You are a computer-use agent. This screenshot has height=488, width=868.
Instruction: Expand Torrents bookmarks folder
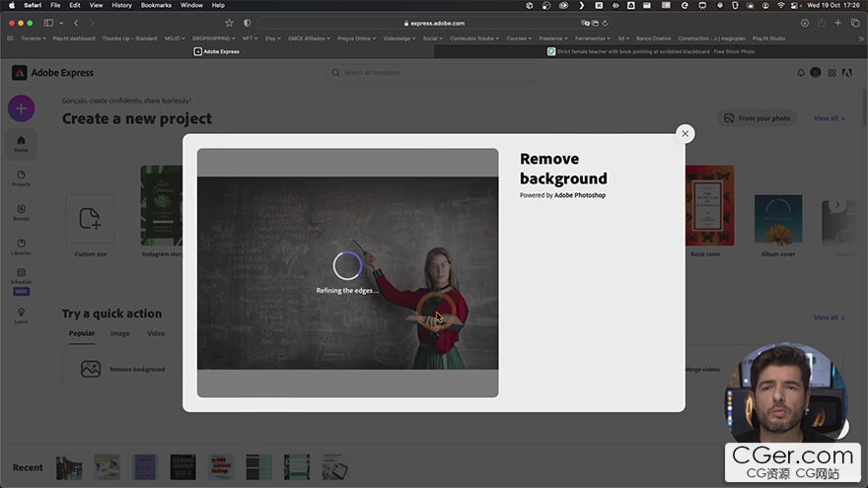(34, 38)
